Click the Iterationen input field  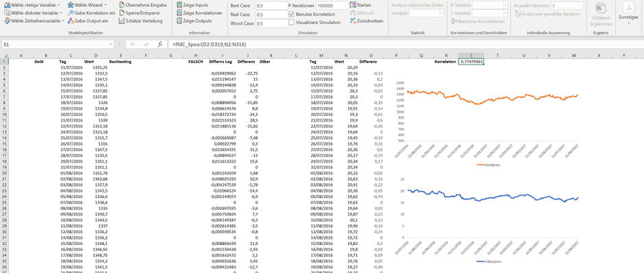332,5
